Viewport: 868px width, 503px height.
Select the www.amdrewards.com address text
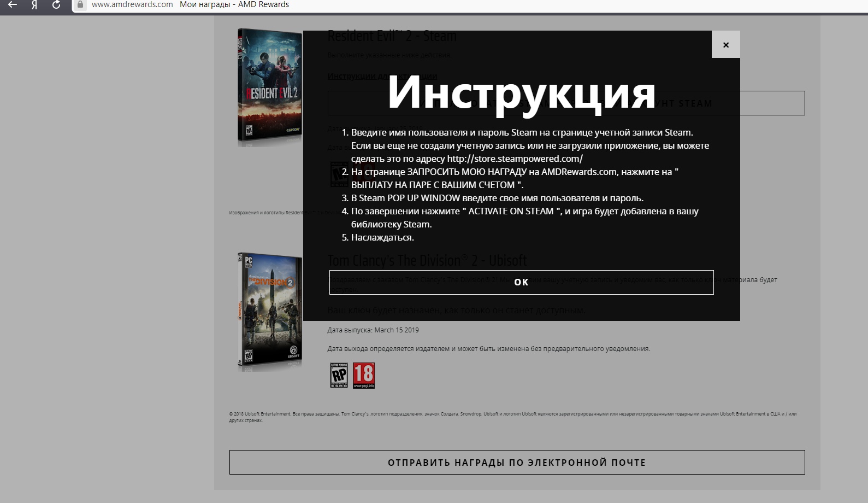coord(132,4)
